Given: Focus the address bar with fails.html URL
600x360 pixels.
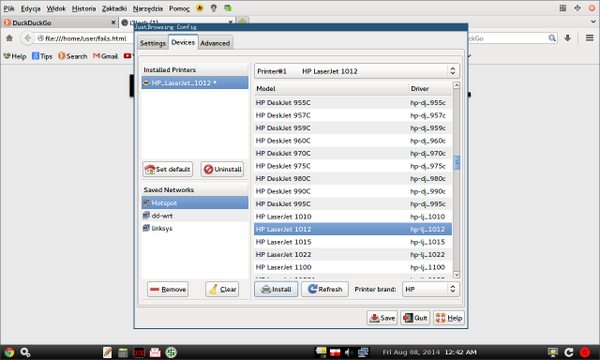Looking at the screenshot, I should coord(86,38).
